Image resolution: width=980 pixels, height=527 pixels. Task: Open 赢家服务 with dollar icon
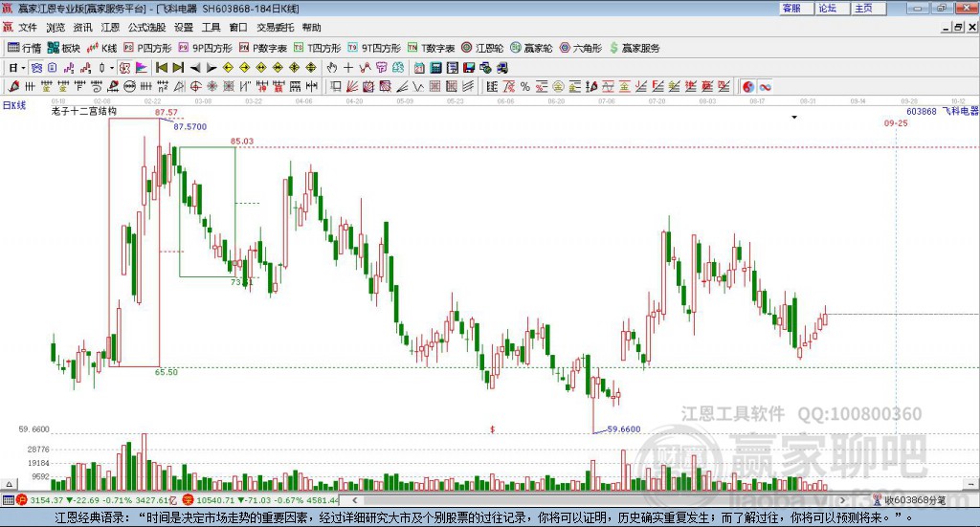coord(635,48)
